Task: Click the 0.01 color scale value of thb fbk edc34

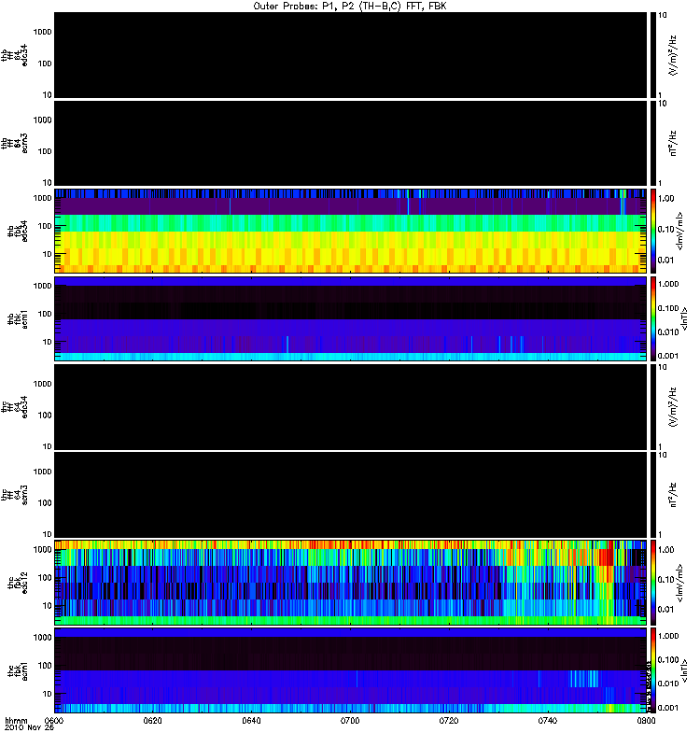Action: click(x=666, y=261)
